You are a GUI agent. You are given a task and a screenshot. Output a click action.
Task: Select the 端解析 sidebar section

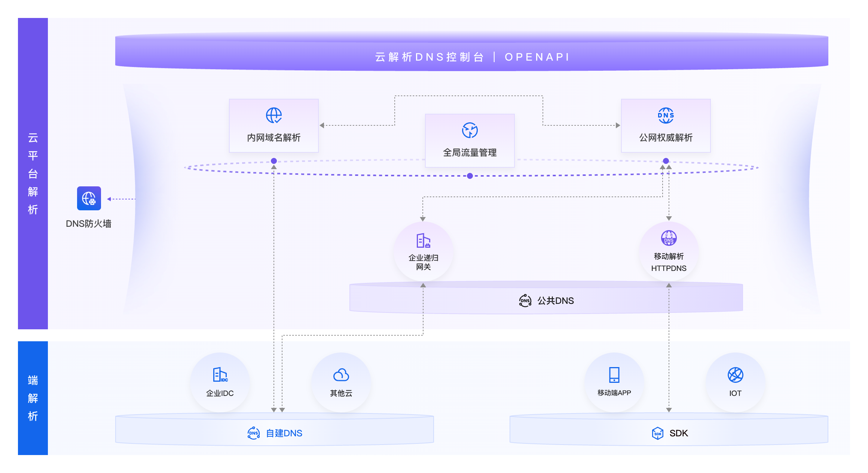coord(33,397)
